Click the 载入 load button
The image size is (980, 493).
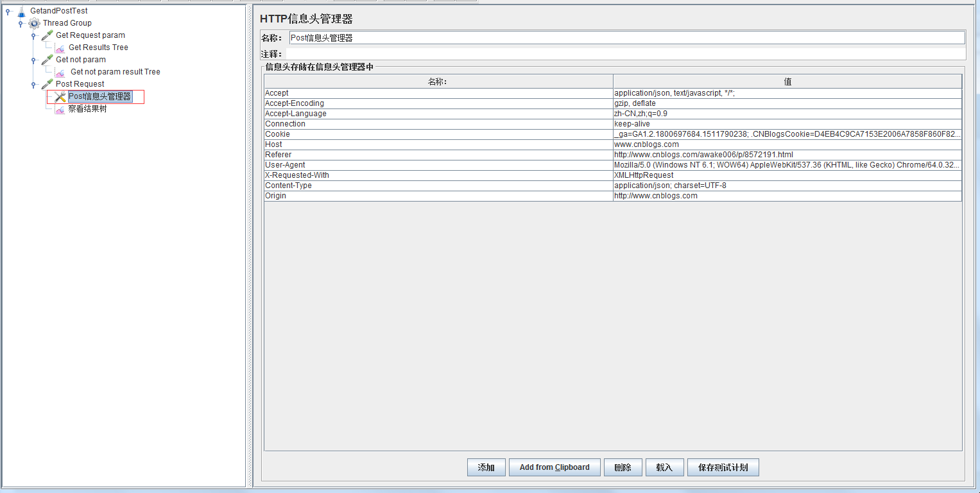[x=664, y=467]
